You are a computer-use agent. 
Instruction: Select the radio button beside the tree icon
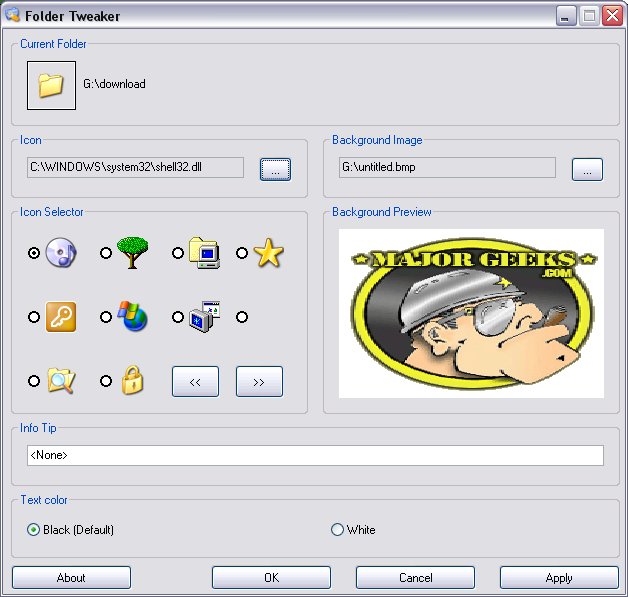(106, 253)
